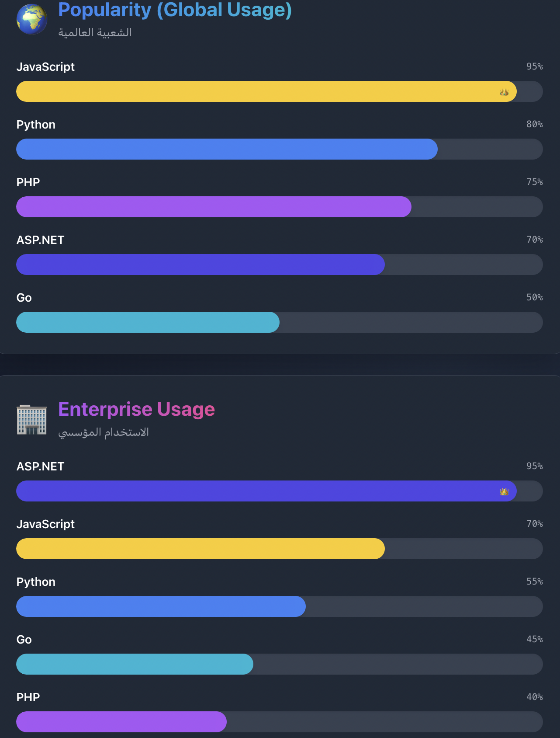Click the PHP popularity progress bar
This screenshot has width=560, height=738.
click(214, 207)
